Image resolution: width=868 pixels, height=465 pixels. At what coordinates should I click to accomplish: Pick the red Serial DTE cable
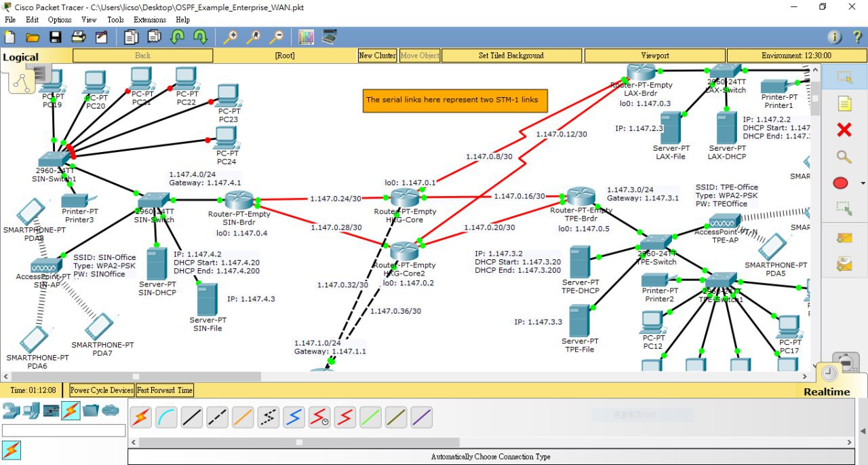(x=345, y=417)
